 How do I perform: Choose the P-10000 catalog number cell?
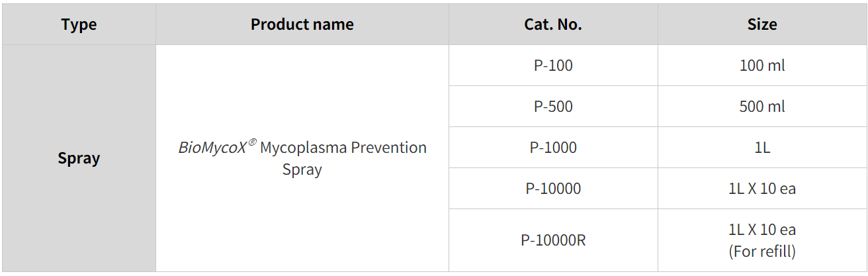552,189
